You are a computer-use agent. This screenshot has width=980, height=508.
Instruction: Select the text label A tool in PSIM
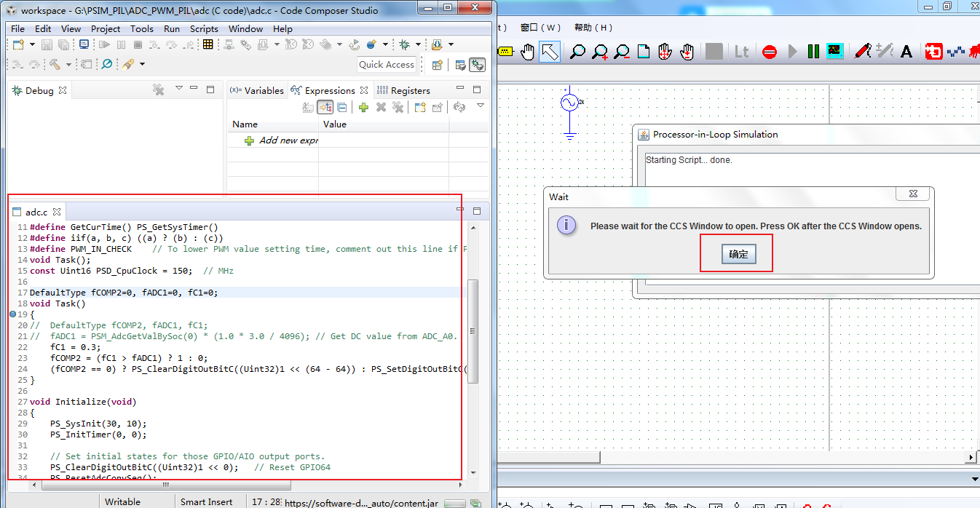click(x=906, y=52)
